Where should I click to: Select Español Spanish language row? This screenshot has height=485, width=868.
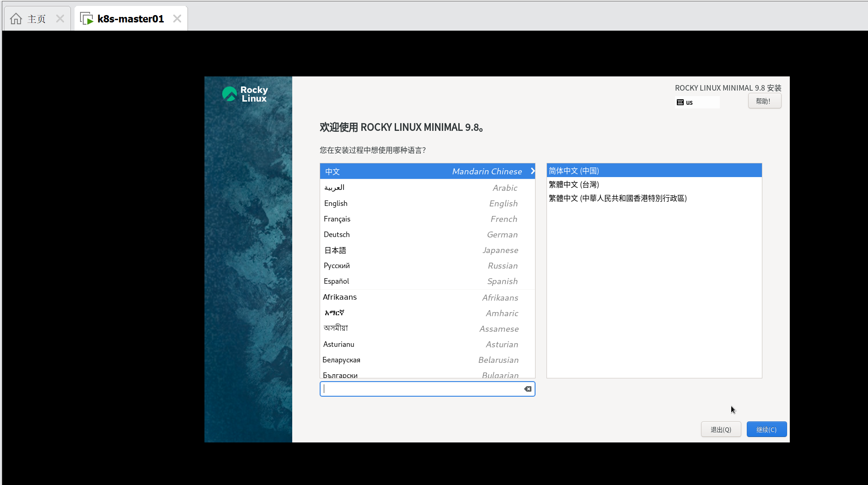click(x=428, y=281)
